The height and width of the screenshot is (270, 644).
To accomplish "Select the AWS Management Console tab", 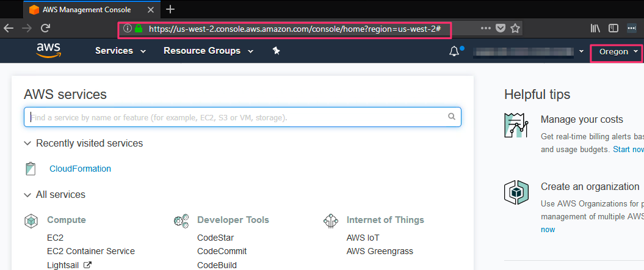I will click(x=91, y=9).
